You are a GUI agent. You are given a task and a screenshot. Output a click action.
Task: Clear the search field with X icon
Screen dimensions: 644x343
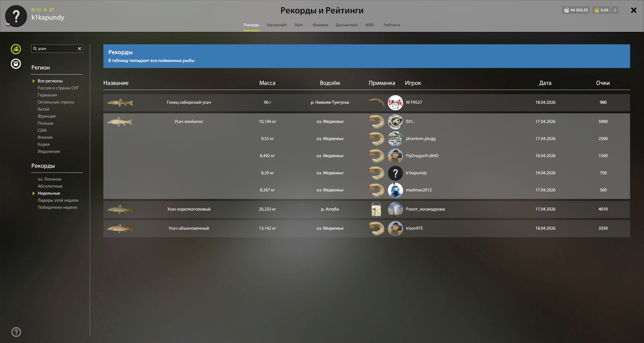point(79,49)
